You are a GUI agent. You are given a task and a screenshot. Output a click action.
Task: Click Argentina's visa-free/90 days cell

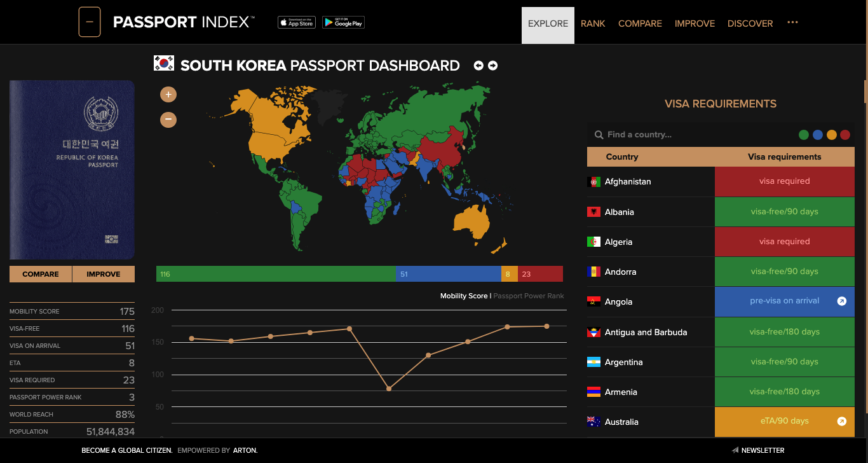coord(785,362)
